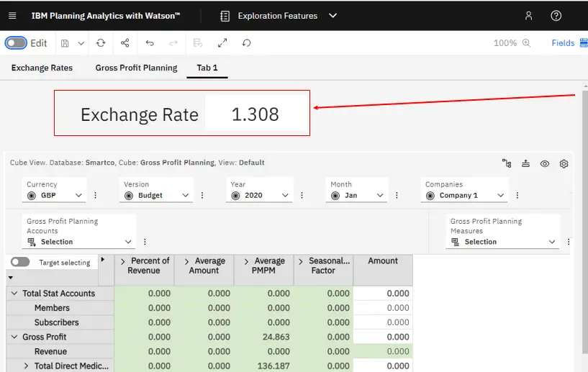Toggle the Edit mode switch
Viewport: 588px width, 372px height.
pos(16,43)
